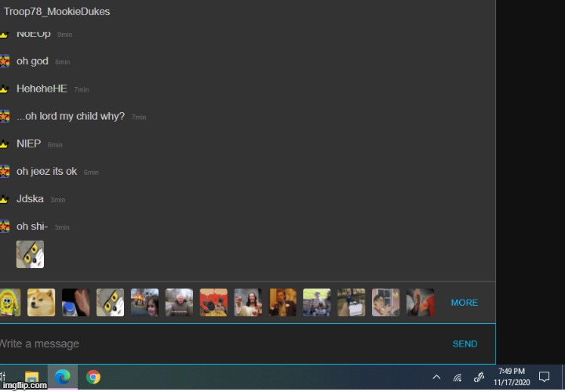Click MORE to show additional memes
Screen dimensions: 565x392
coord(464,303)
